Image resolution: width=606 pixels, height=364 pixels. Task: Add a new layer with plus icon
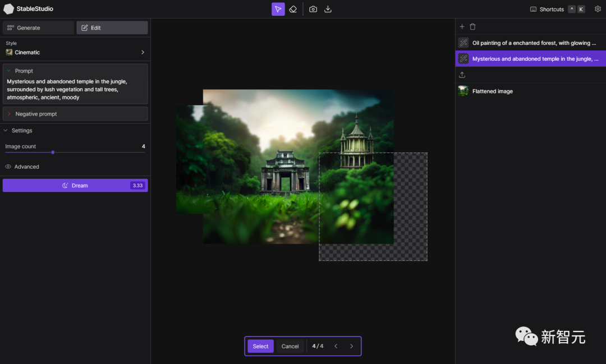pos(462,27)
